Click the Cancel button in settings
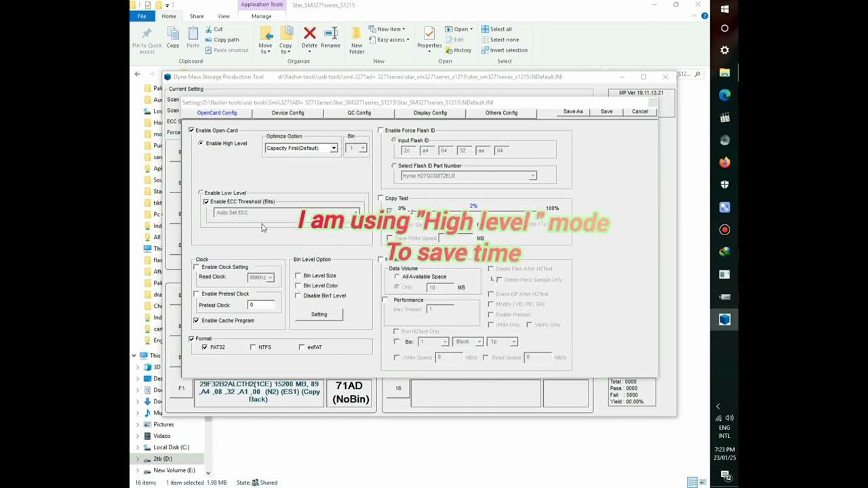 pos(640,111)
